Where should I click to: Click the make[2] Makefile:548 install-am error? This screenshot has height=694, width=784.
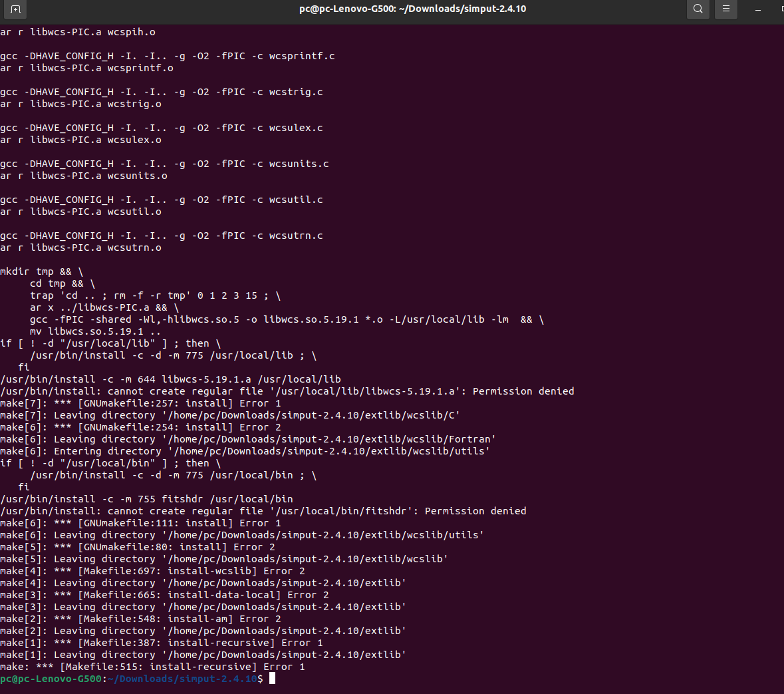point(140,619)
